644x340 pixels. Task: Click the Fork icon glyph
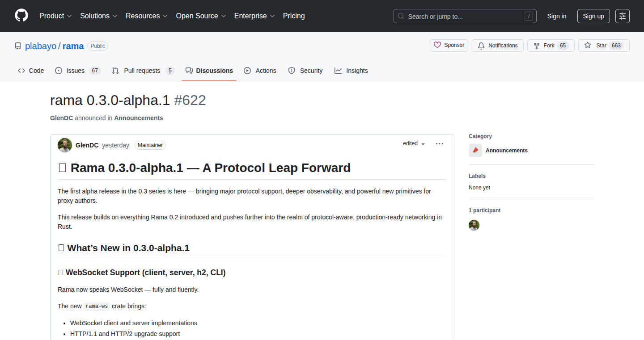[x=537, y=46]
